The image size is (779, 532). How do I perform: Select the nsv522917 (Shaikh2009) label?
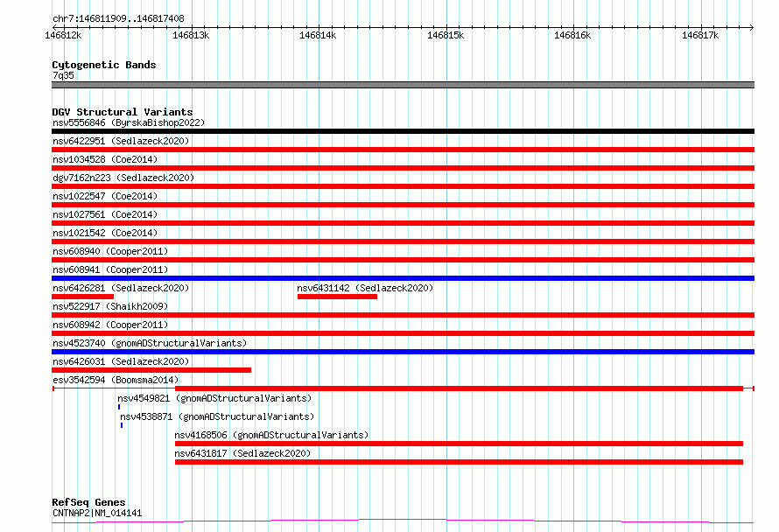tap(110, 306)
